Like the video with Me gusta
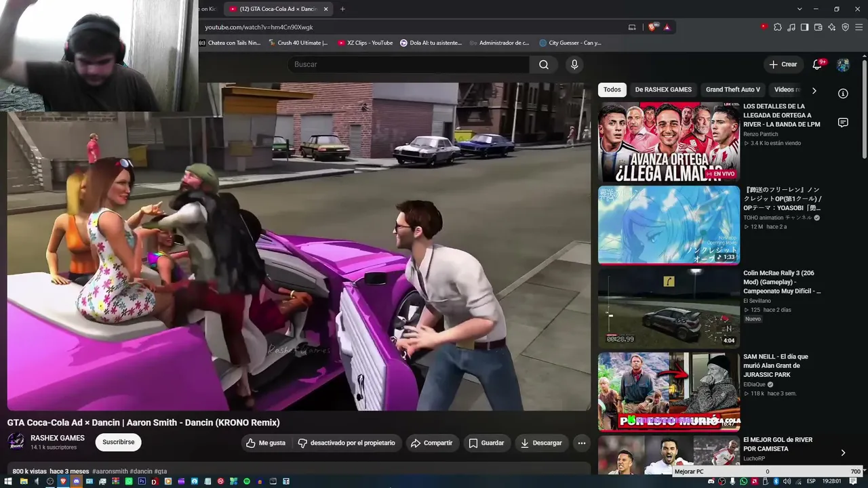 (x=266, y=443)
